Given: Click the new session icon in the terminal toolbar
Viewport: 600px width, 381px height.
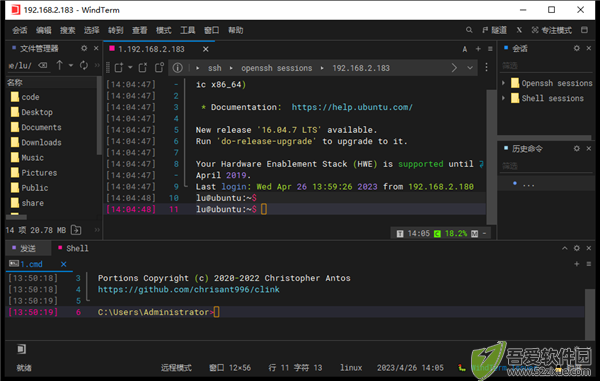Looking at the screenshot, I should pyautogui.click(x=119, y=68).
